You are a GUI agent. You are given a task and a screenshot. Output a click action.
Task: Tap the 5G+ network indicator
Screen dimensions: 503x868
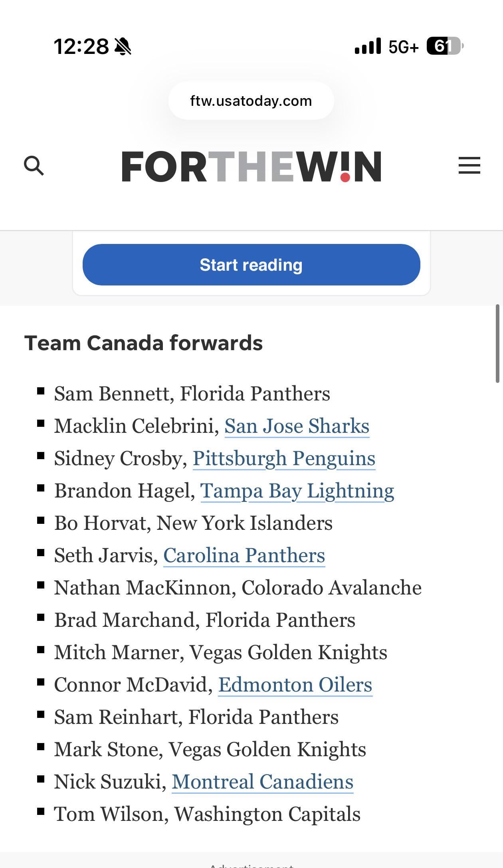(403, 47)
